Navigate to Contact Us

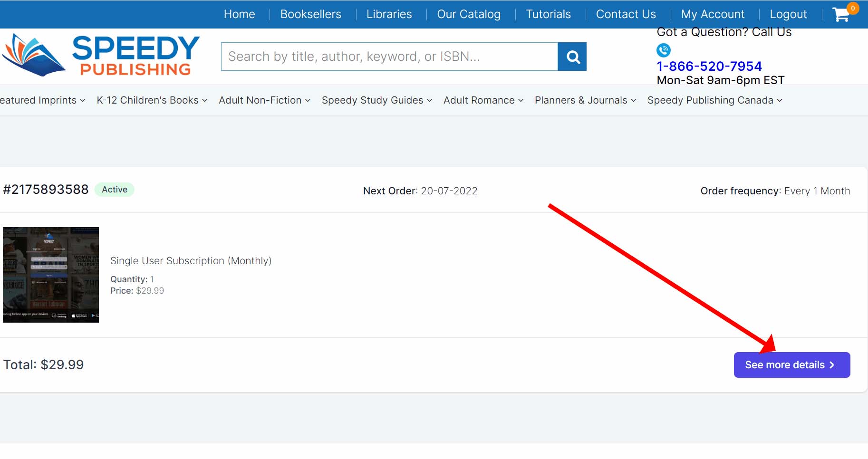626,14
